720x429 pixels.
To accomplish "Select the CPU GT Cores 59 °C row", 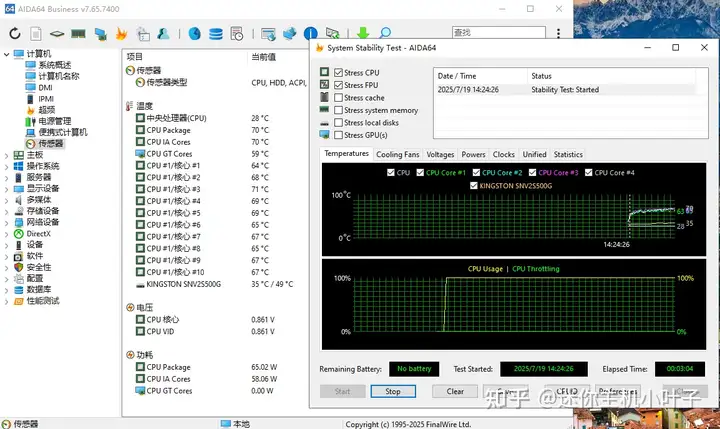I will pyautogui.click(x=216, y=154).
